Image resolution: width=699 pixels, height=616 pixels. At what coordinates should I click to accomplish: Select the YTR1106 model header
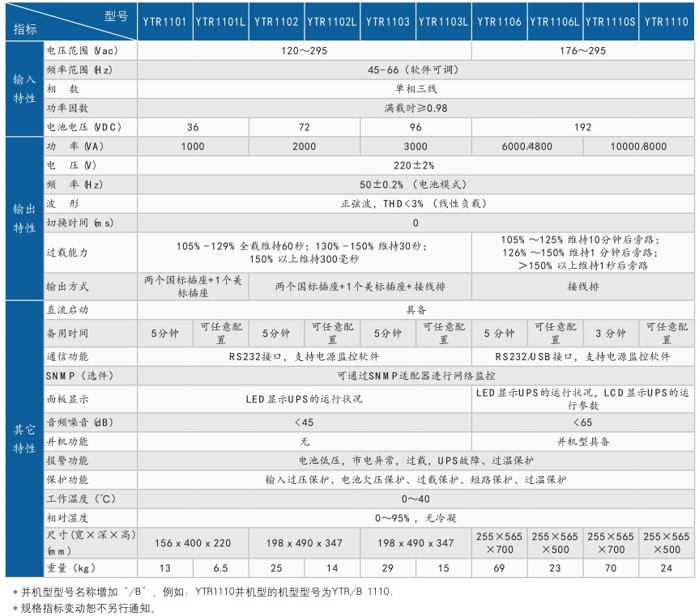499,21
